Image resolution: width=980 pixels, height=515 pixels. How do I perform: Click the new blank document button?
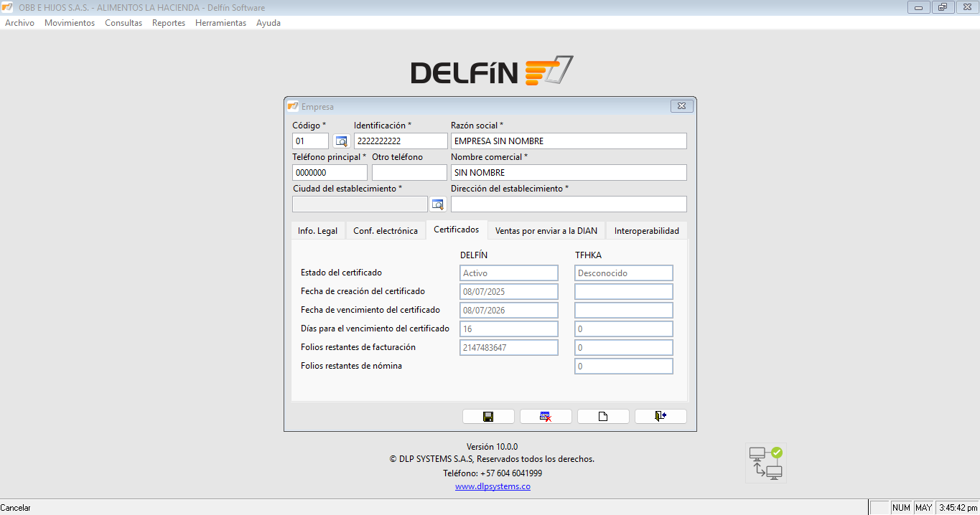(603, 417)
